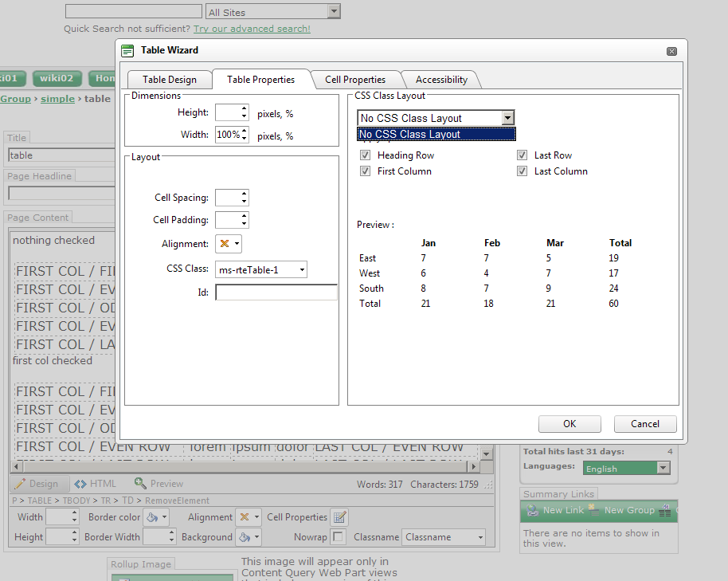Expand the CSS Class Layout dropdown

pyautogui.click(x=508, y=118)
